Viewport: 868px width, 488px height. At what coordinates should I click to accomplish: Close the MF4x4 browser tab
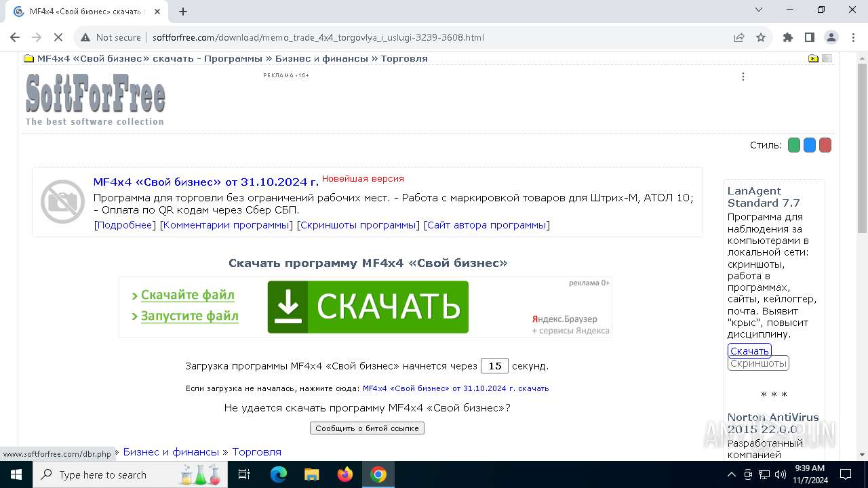158,12
